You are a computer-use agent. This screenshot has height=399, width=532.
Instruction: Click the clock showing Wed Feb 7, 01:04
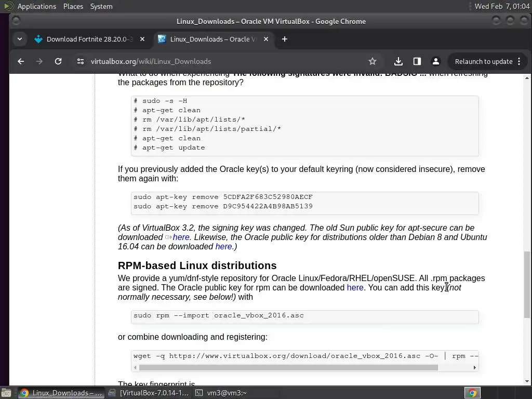point(502,6)
